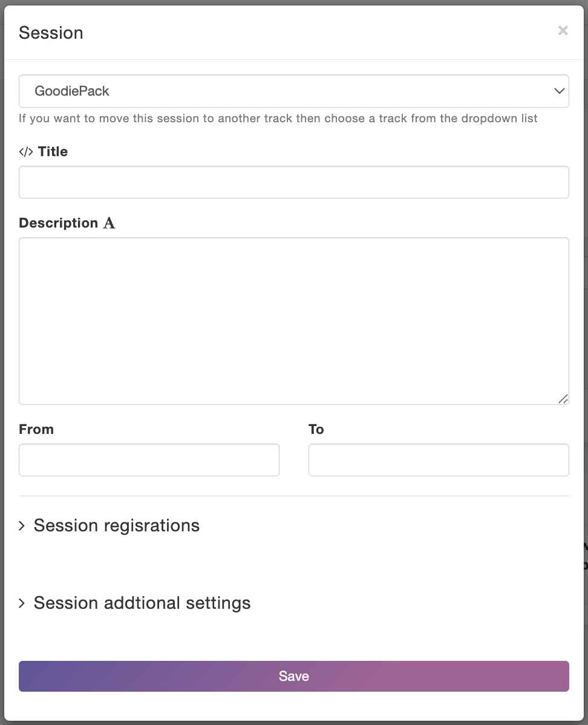Click the bold Title label

(x=53, y=152)
